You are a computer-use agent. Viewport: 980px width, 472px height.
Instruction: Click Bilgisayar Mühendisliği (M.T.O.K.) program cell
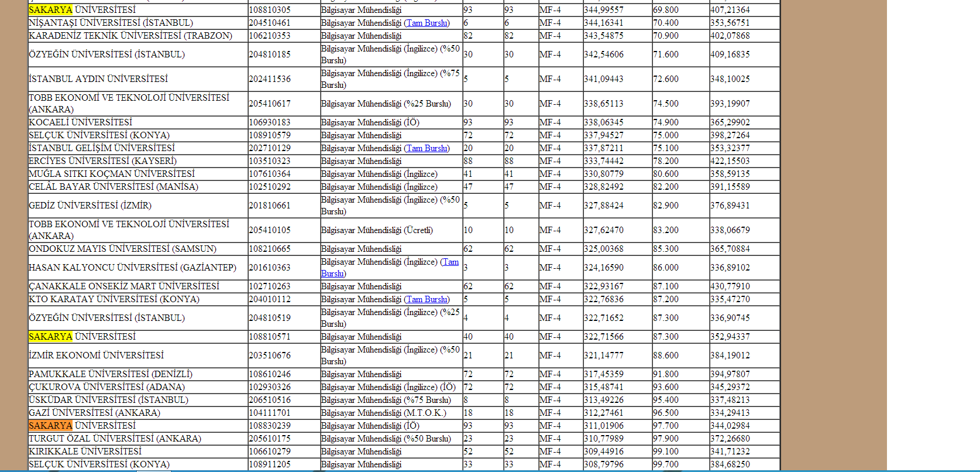pos(391,413)
